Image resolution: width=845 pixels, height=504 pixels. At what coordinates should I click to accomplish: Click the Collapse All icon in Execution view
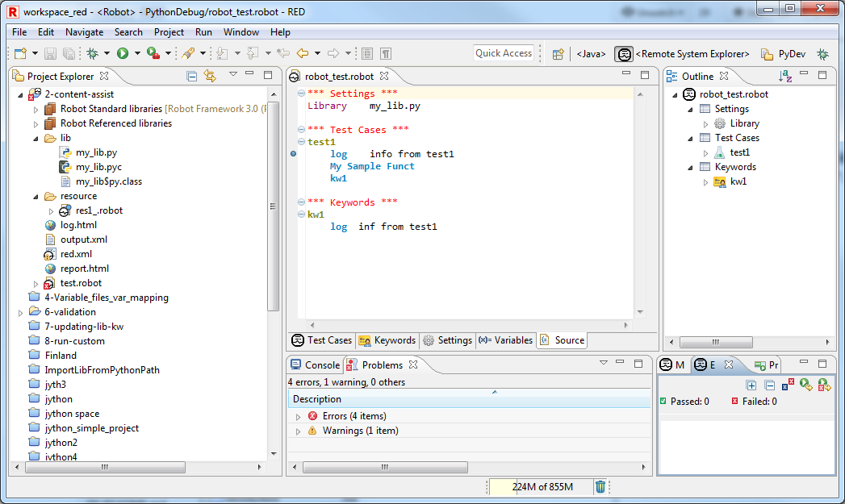click(769, 385)
